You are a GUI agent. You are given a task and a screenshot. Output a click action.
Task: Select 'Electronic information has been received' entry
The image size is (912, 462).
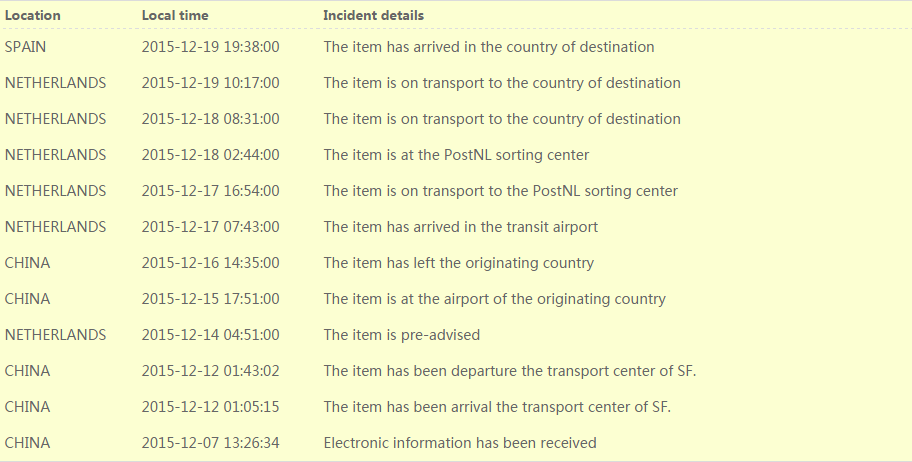[459, 443]
